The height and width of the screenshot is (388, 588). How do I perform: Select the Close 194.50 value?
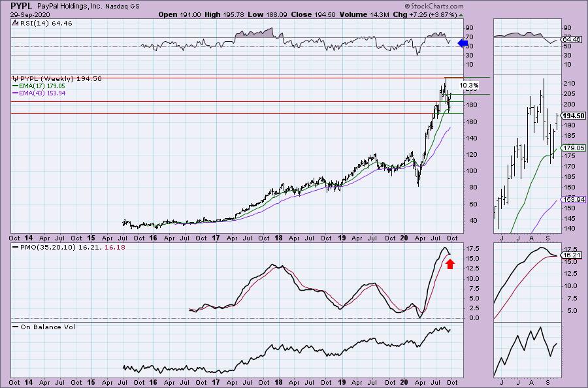click(x=312, y=14)
